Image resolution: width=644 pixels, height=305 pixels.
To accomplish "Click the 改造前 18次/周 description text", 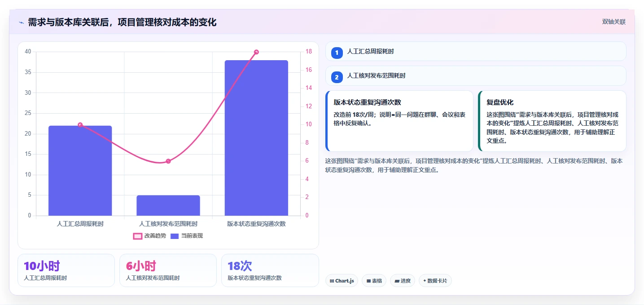I will (399, 119).
